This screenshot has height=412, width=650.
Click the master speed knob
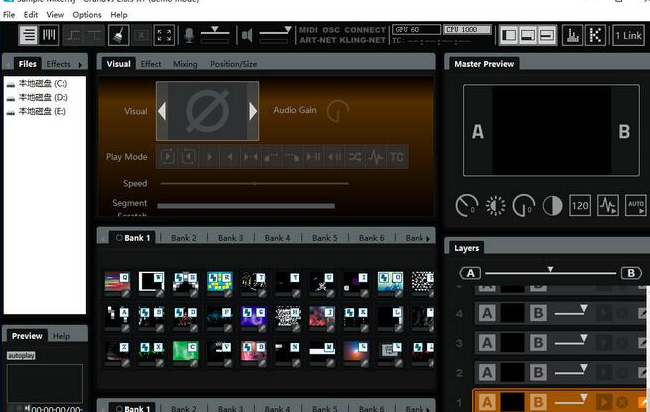click(x=466, y=205)
